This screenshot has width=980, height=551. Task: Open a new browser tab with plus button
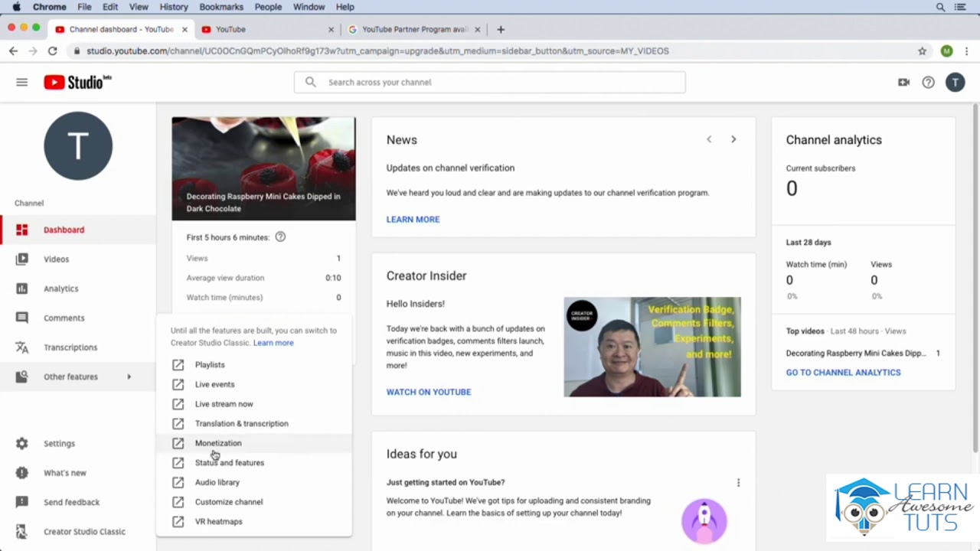(501, 29)
